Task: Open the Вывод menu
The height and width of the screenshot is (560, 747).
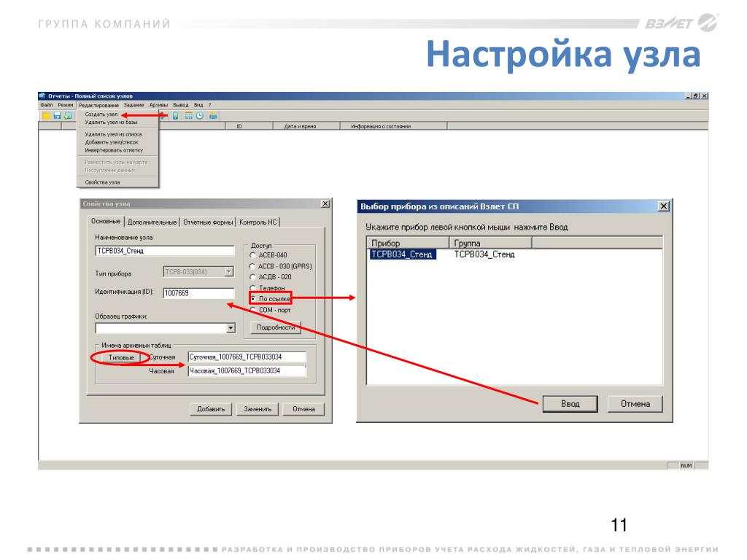Action: [181, 105]
